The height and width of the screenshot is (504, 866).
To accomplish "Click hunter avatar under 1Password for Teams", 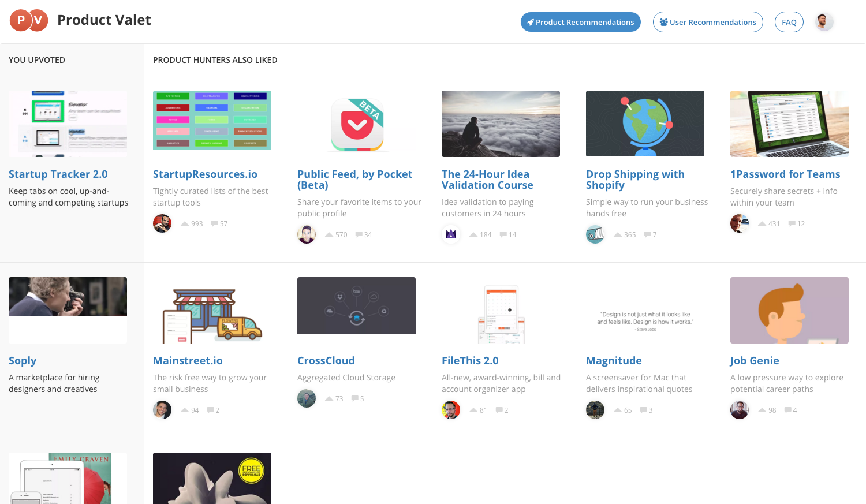I will [740, 223].
